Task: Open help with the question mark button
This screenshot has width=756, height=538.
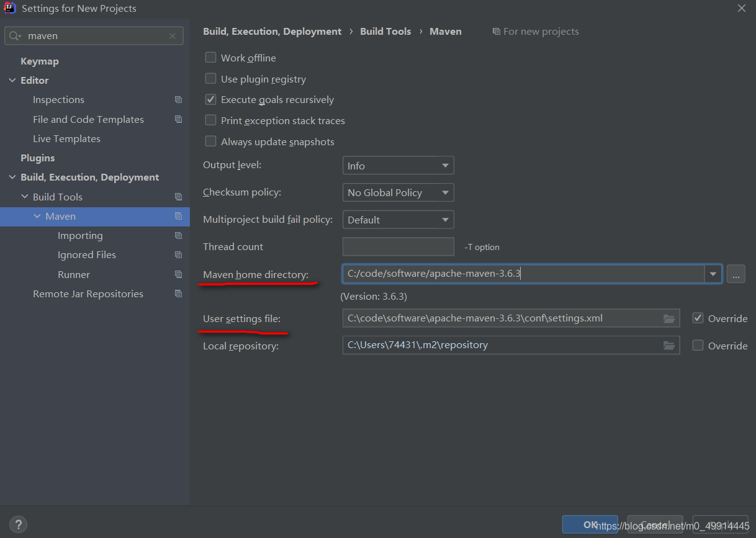Action: [19, 524]
